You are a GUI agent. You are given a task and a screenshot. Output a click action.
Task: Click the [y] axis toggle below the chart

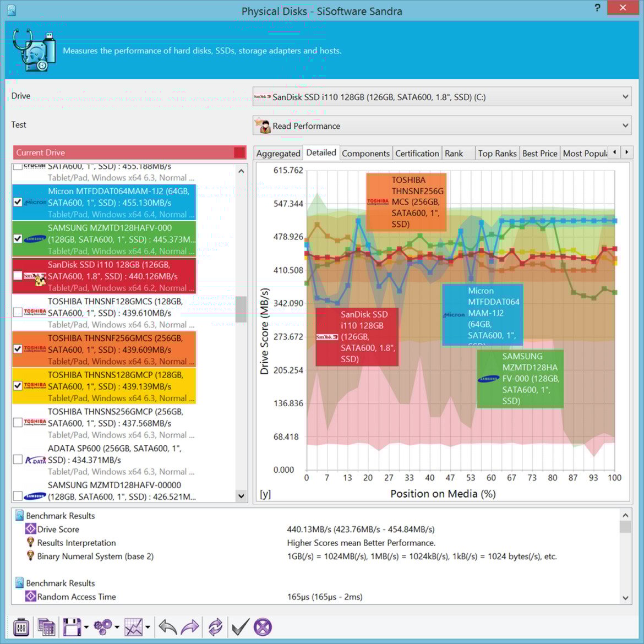point(265,494)
